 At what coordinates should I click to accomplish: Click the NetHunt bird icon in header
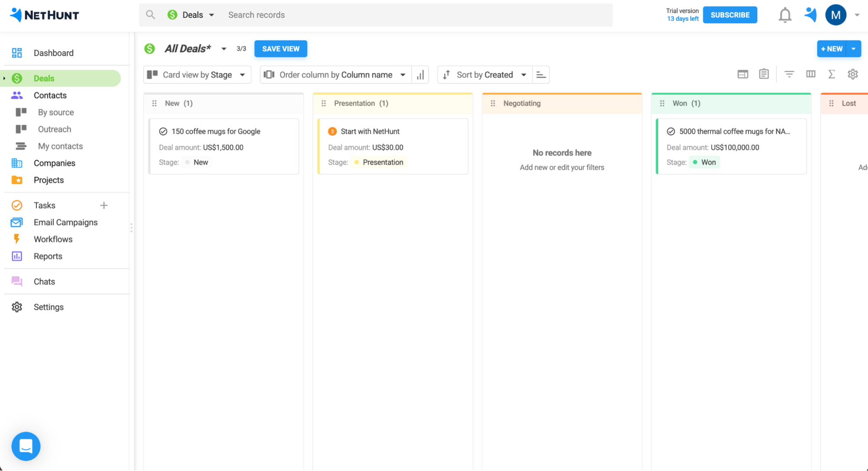click(810, 15)
